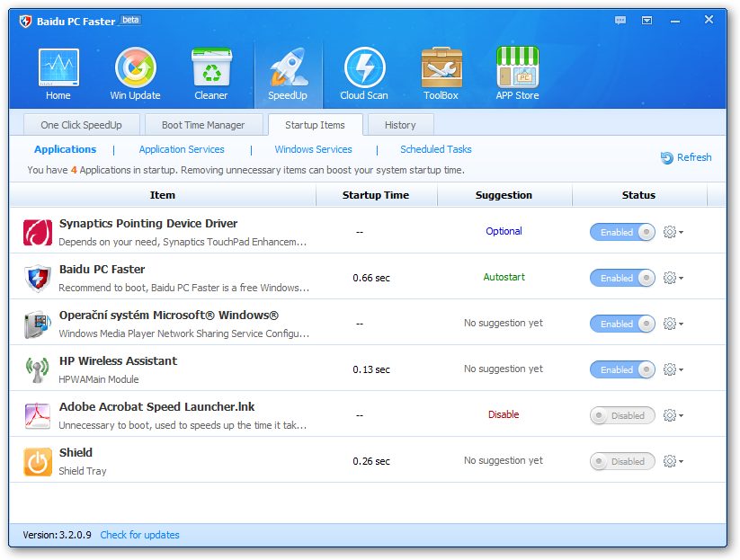The height and width of the screenshot is (560, 740).
Task: Click the 0.26 sec startup time value
Action: click(x=371, y=461)
